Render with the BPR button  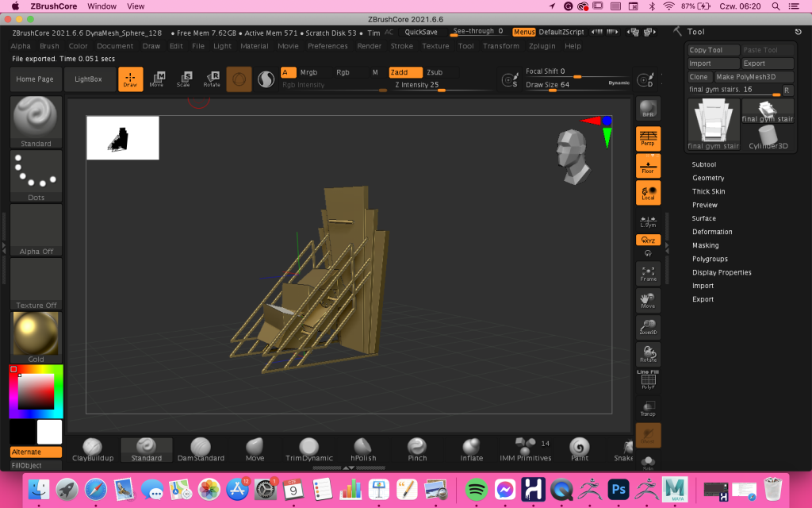point(648,110)
